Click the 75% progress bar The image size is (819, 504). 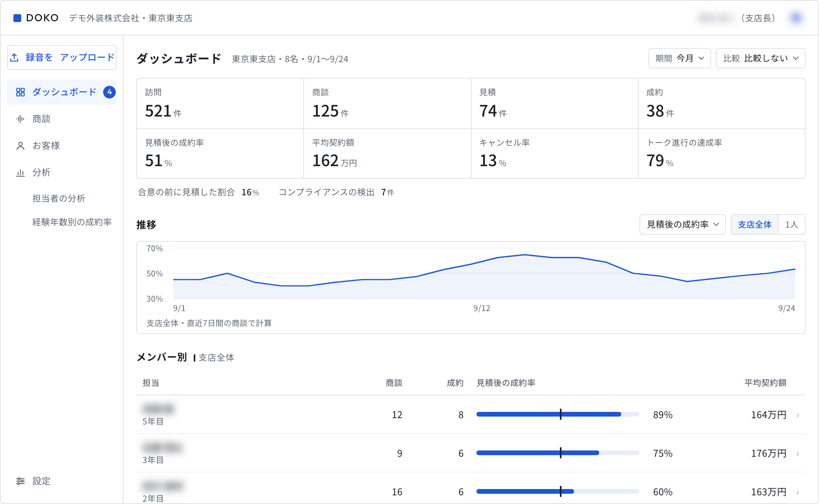(558, 453)
